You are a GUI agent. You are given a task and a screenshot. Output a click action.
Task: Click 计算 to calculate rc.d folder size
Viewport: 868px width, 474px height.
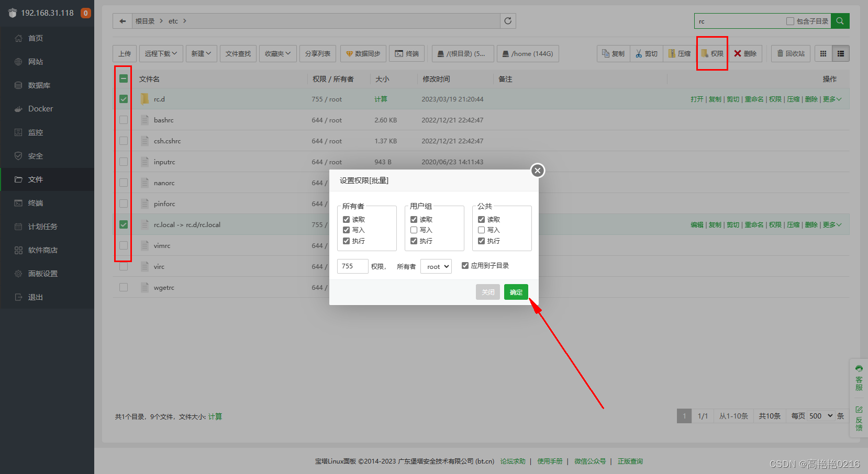click(381, 98)
